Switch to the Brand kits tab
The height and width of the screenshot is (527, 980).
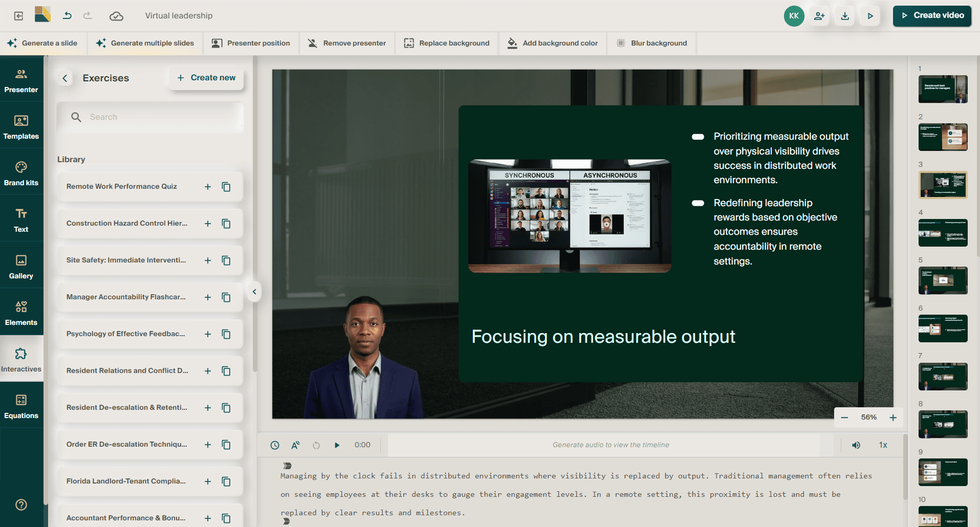[21, 173]
